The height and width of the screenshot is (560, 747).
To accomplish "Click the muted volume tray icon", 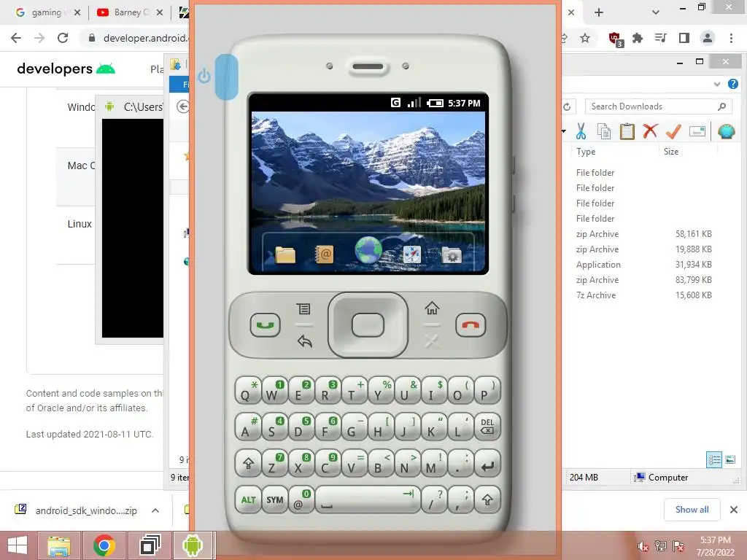I will point(643,546).
